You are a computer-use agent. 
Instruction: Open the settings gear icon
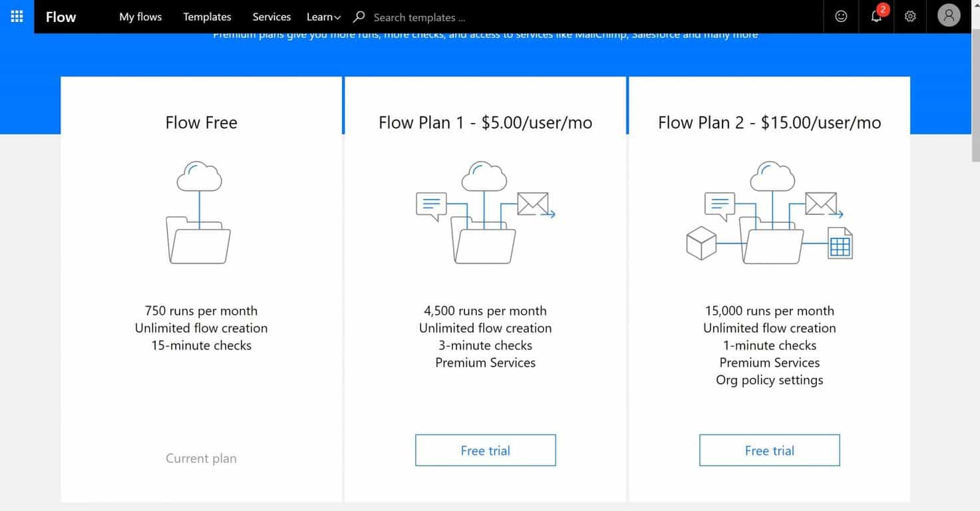click(x=910, y=16)
